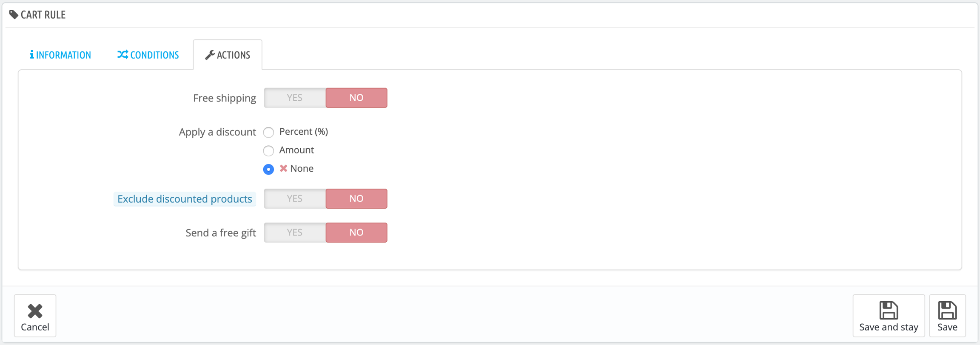The height and width of the screenshot is (345, 980).
Task: Click the Cancel X icon
Action: (35, 311)
